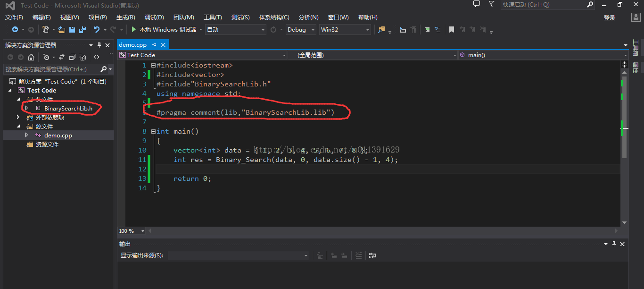Image resolution: width=644 pixels, height=289 pixels.
Task: Collapse the #include block outline toggle
Action: [x=153, y=65]
